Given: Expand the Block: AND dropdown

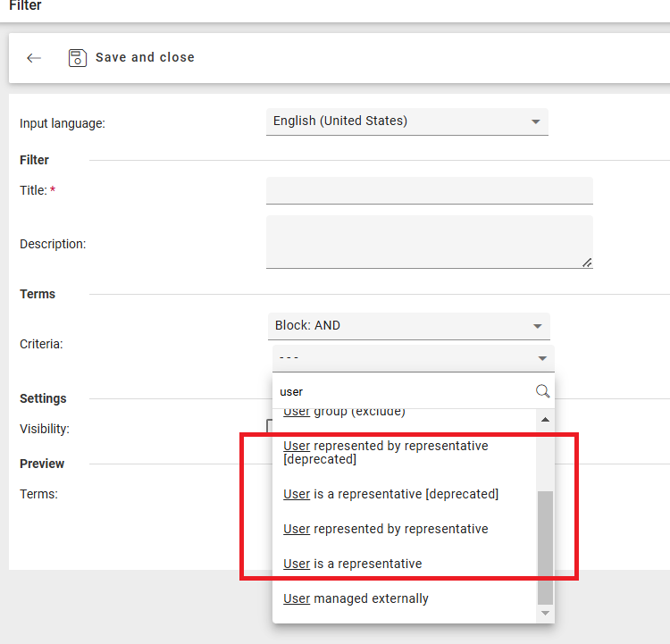Looking at the screenshot, I should 409,326.
